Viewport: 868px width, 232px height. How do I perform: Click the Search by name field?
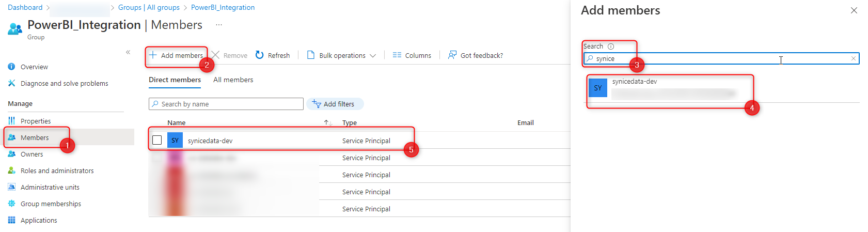click(x=226, y=104)
